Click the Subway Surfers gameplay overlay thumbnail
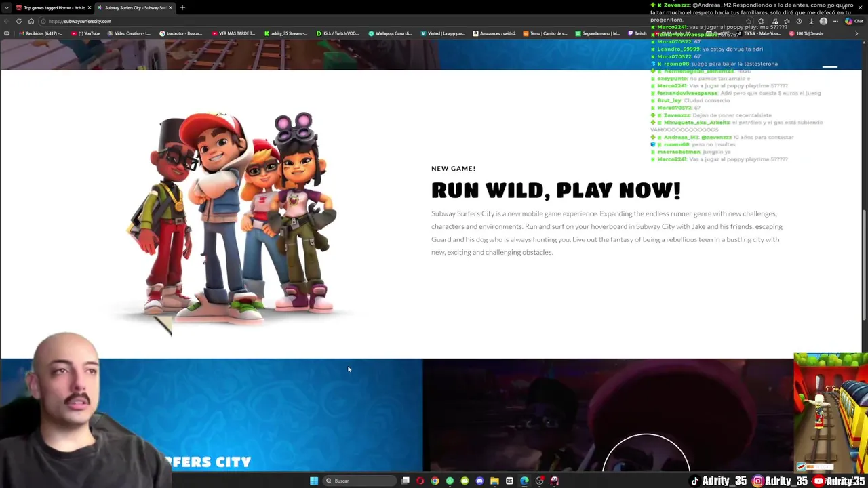 tap(831, 412)
